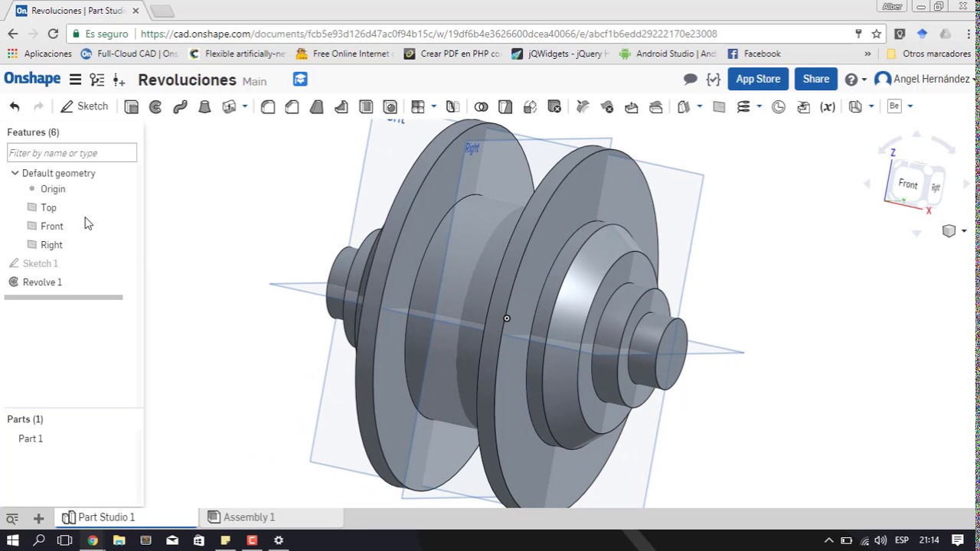The image size is (980, 551).
Task: Select the Boolean tool
Action: pos(481,107)
